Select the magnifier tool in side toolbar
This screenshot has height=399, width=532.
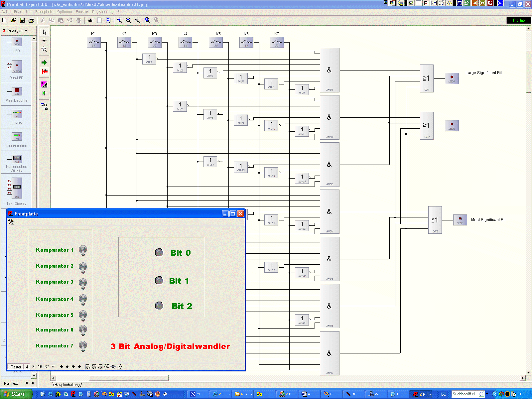pos(44,49)
